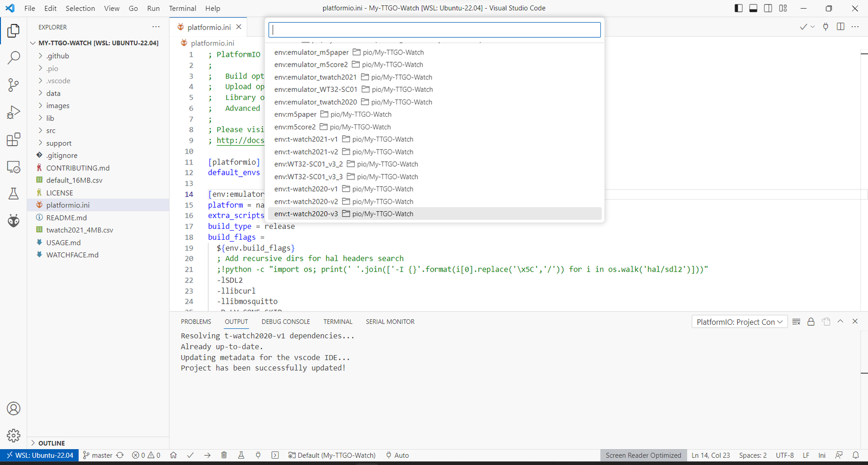Toggle the primary side bar layout
The width and height of the screenshot is (868, 465).
(738, 8)
